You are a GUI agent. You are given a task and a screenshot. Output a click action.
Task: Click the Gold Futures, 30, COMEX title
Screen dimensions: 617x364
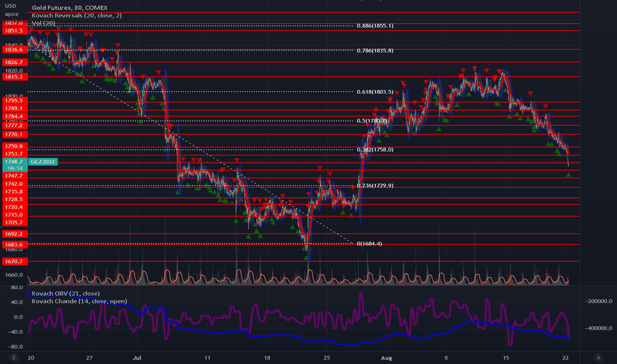point(70,7)
